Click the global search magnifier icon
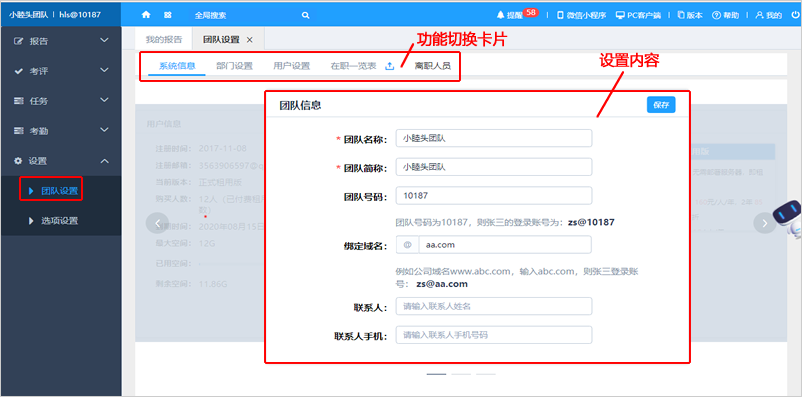 pos(305,15)
